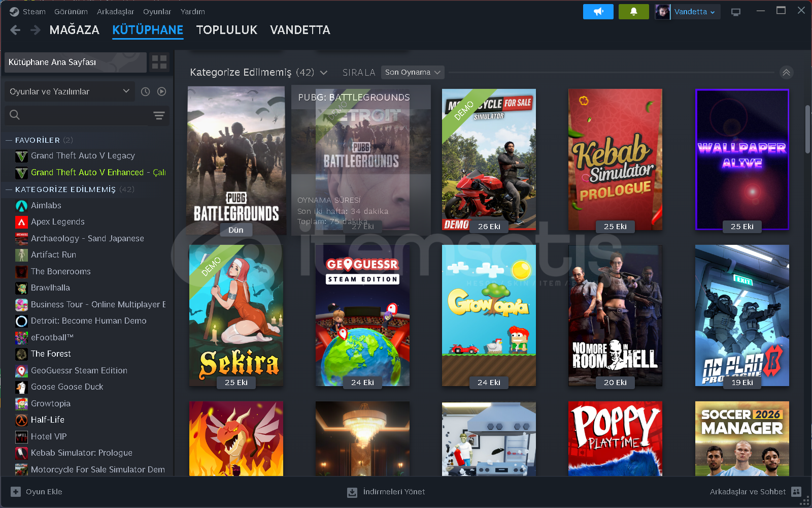The width and height of the screenshot is (812, 508).
Task: Click the Aimlabs game icon
Action: [21, 206]
